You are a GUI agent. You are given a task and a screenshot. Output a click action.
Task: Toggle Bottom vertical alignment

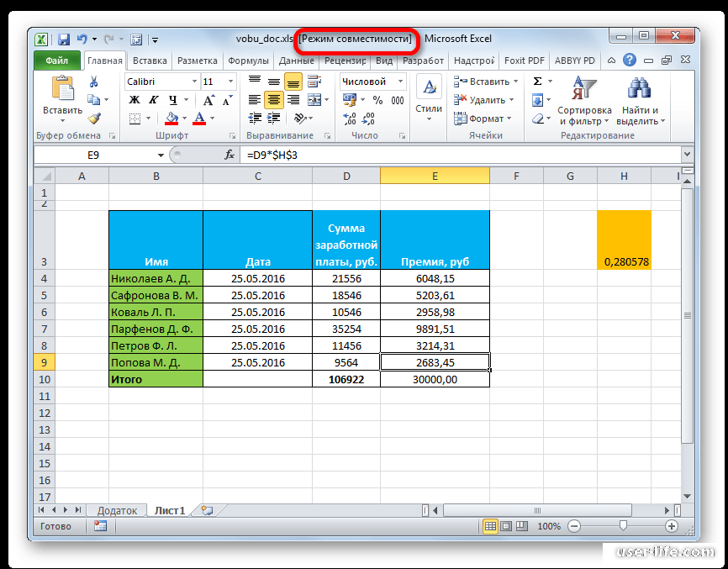click(x=293, y=82)
